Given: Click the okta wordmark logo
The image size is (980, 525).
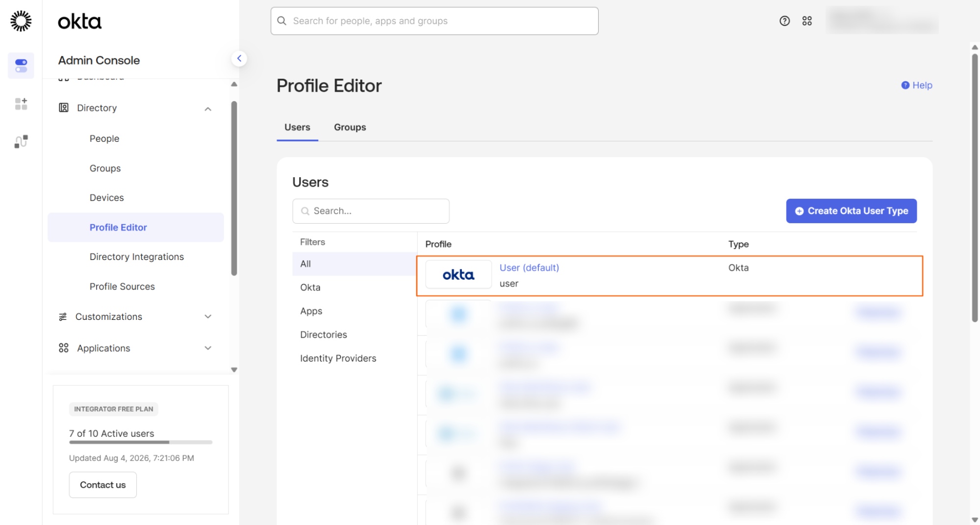Looking at the screenshot, I should tap(79, 22).
